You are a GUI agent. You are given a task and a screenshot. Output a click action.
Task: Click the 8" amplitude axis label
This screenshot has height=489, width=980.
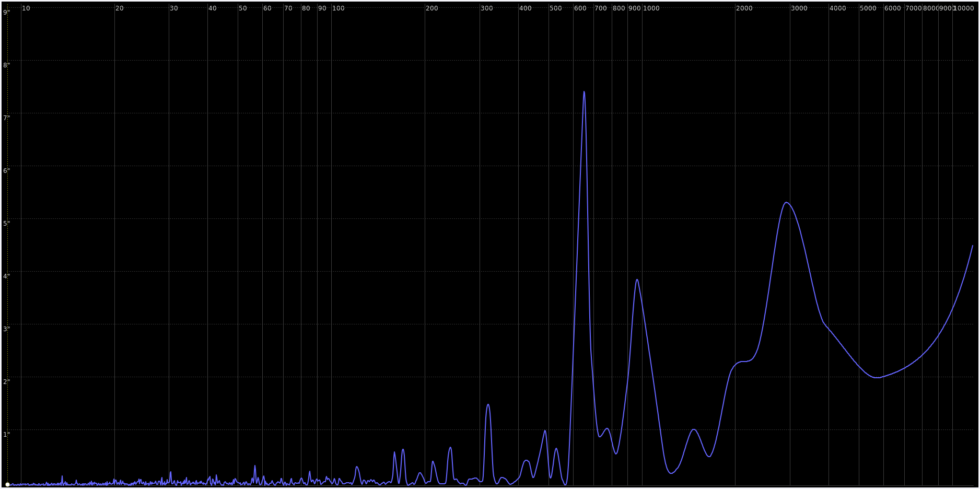(x=7, y=65)
